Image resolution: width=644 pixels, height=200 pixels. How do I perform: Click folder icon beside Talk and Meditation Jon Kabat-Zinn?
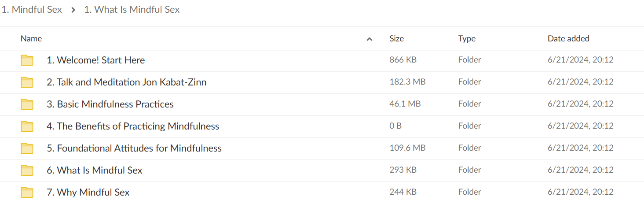tap(27, 82)
